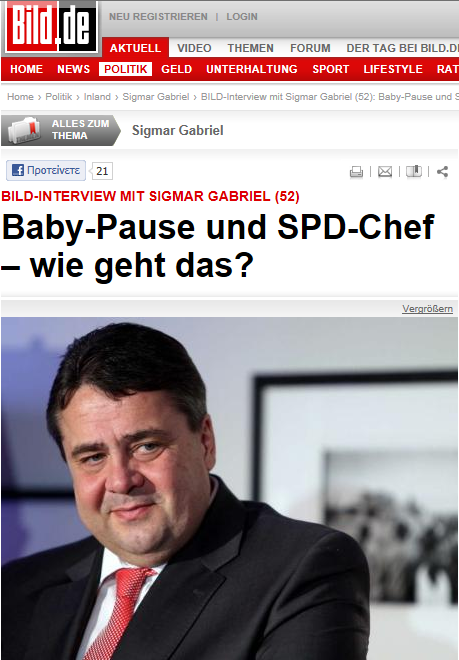Click the print article icon
This screenshot has width=459, height=660.
pos(356,172)
